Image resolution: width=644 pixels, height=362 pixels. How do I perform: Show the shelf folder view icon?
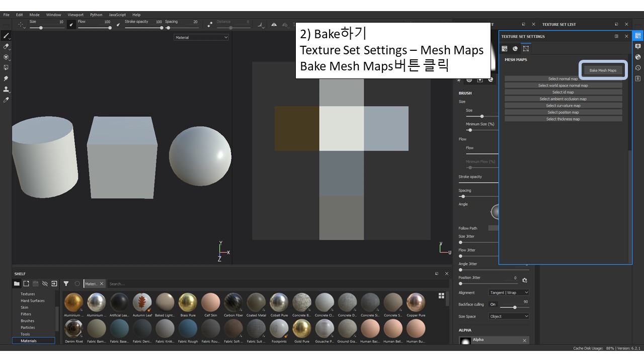(x=17, y=284)
